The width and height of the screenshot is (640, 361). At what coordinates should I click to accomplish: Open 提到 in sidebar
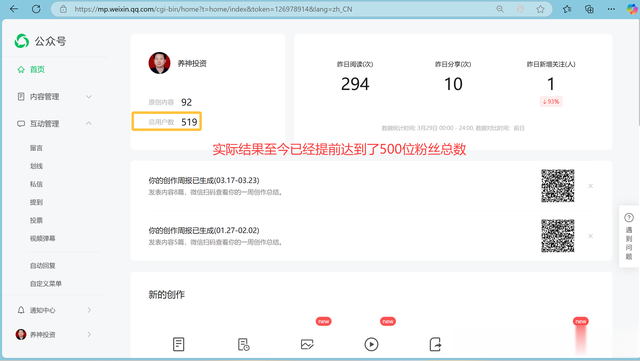click(x=36, y=202)
